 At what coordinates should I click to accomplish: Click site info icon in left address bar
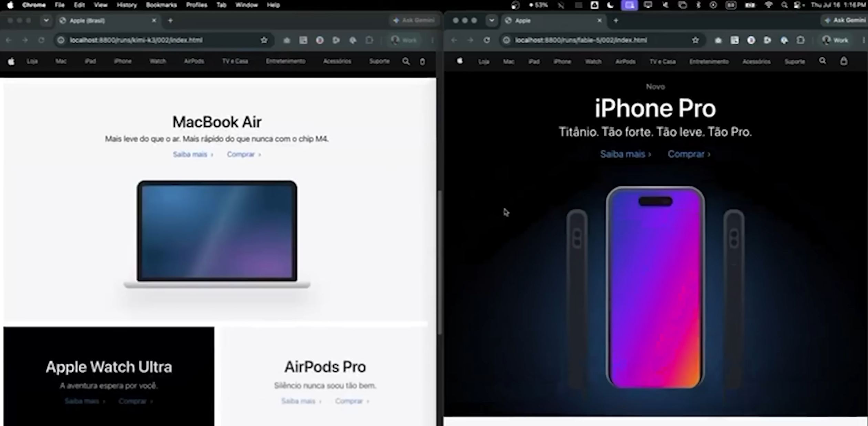click(x=61, y=40)
